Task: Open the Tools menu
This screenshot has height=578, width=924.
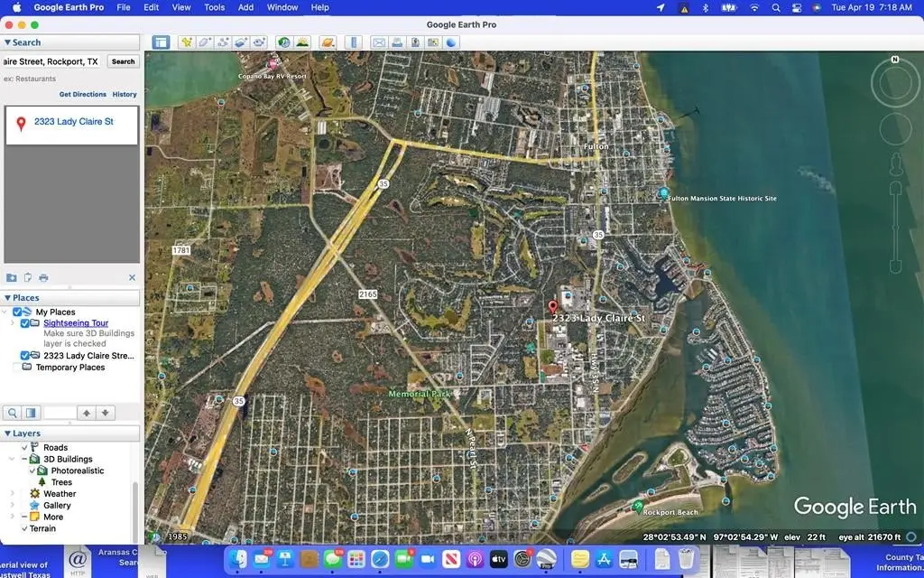Action: point(214,7)
